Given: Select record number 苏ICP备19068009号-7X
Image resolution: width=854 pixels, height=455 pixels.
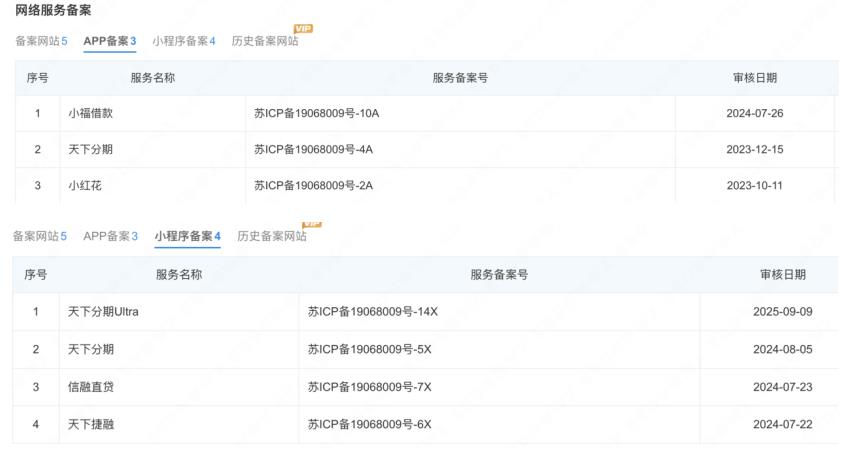Looking at the screenshot, I should point(369,387).
